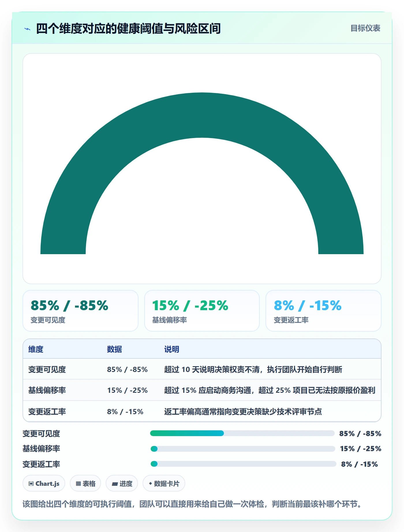404x532 pixels.
Task: Click the footer caption starting 该图给出四个维度
Action: pyautogui.click(x=192, y=504)
